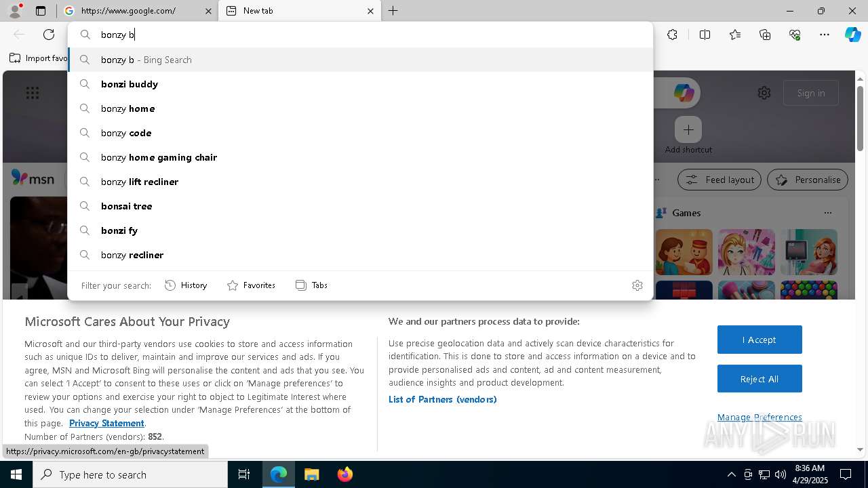The width and height of the screenshot is (868, 488).
Task: Select the 'bonzy code' suggestion
Action: [361, 133]
